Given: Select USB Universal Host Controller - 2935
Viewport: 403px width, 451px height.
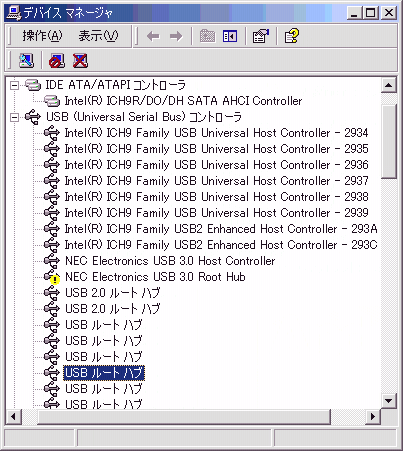Looking at the screenshot, I should [216, 149].
